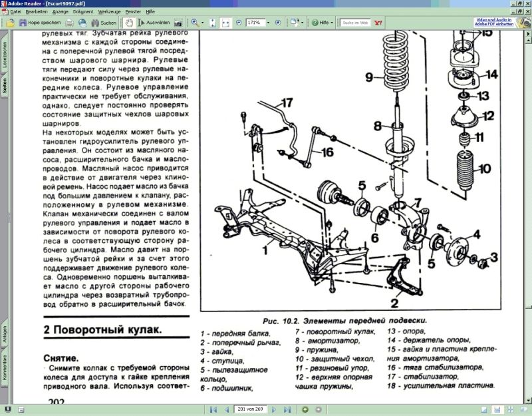Click the zoom in plus button
The height and width of the screenshot is (416, 532).
[x=278, y=23]
